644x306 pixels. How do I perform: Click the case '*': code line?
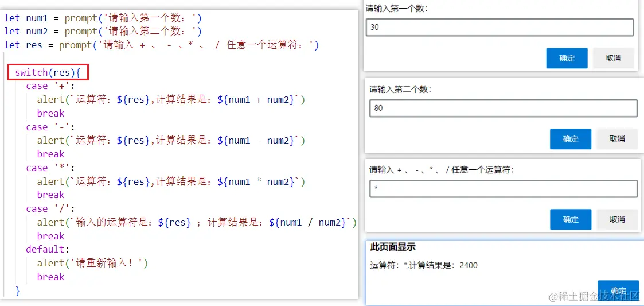point(50,168)
